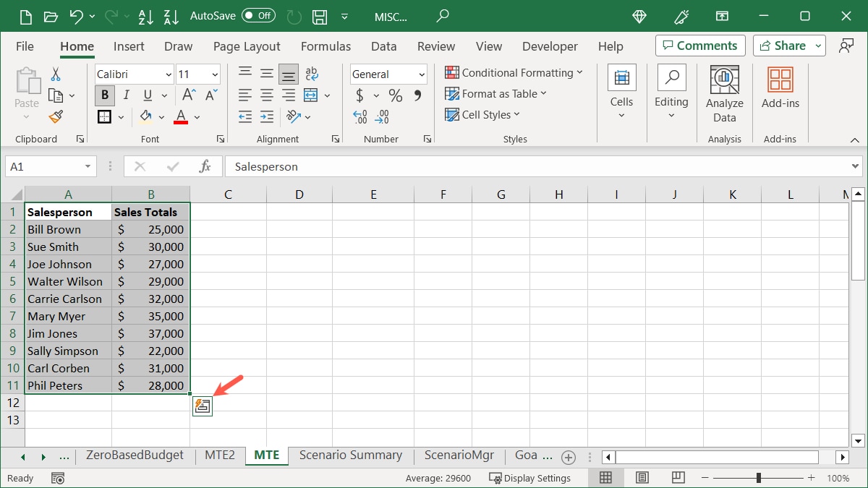Toggle Bold formatting button
The width and height of the screenshot is (868, 488).
[105, 95]
